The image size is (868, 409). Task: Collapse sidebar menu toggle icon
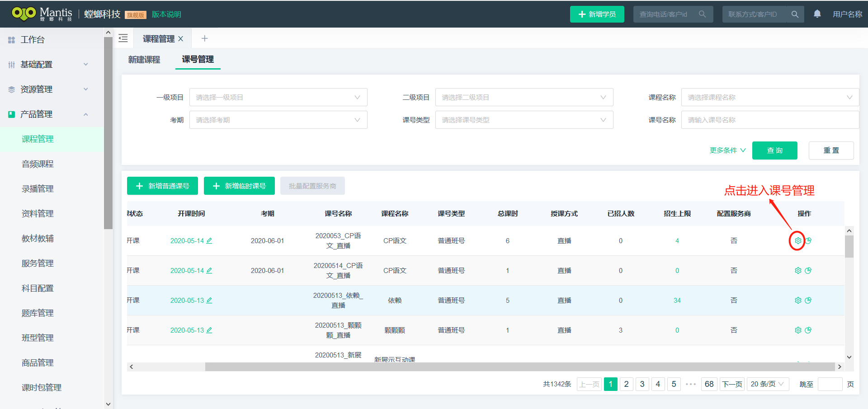123,38
